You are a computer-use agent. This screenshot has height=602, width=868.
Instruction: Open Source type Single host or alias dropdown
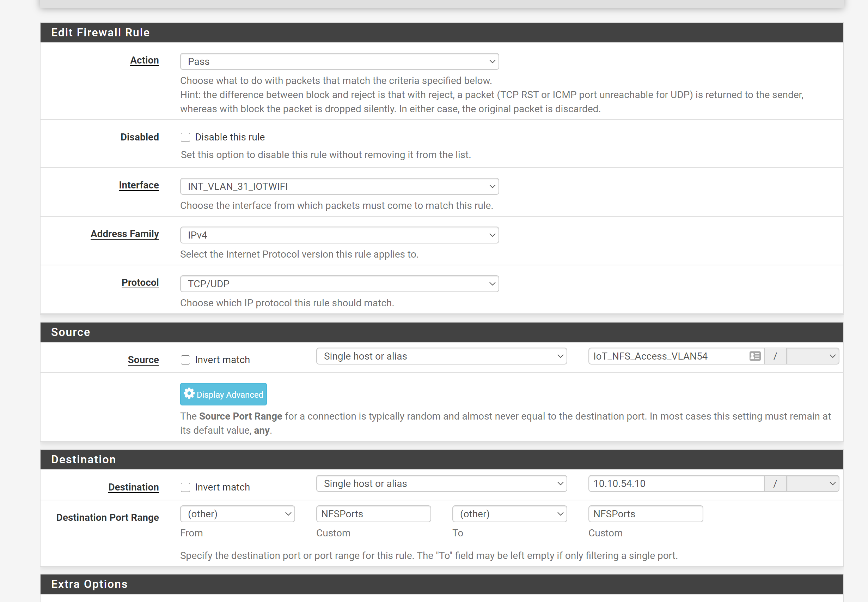point(441,356)
